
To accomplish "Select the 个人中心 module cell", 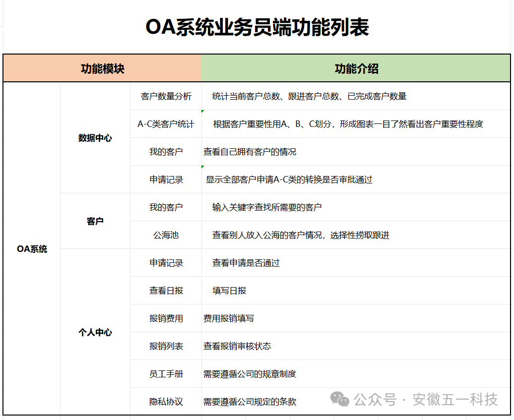I will tap(95, 332).
